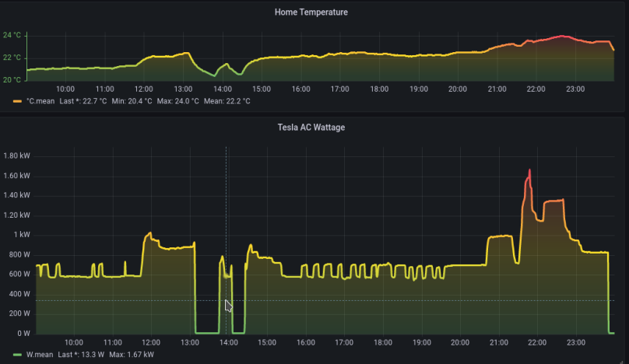The height and width of the screenshot is (364, 629).
Task: Click the 'Min: 20.4 °C' legend value
Action: coord(132,101)
